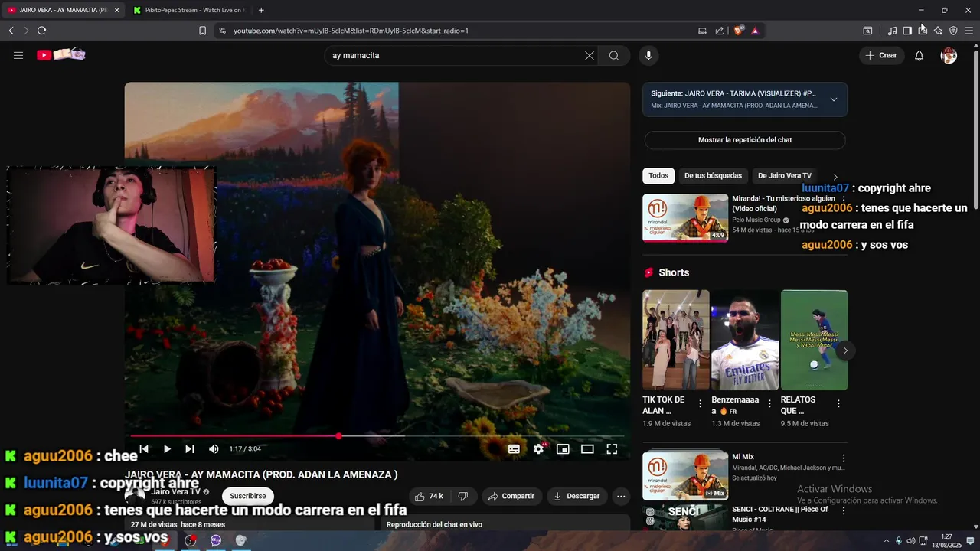Toggle the browser sidebar panel icon
Image resolution: width=980 pixels, height=551 pixels.
coord(907,31)
